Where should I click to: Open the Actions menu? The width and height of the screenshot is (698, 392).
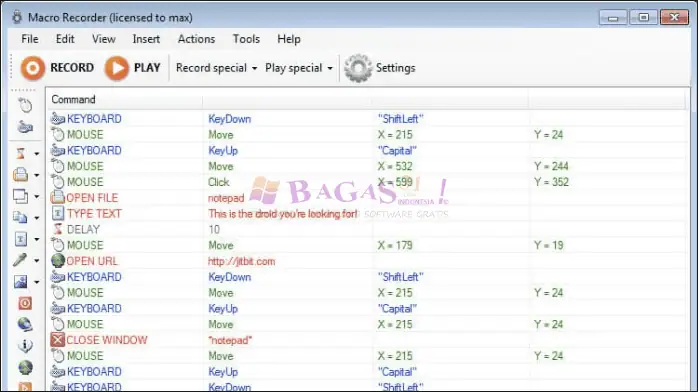[196, 39]
